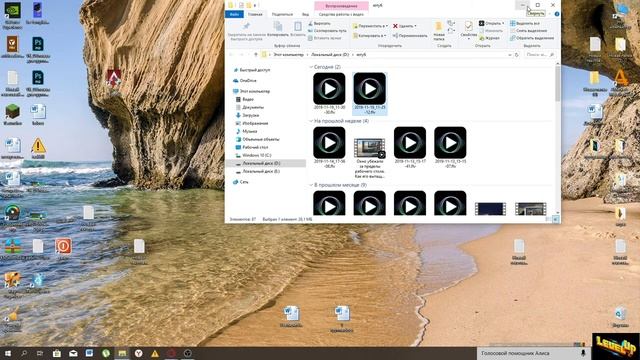Open Копировать в dropdown
640x360 pixels.
click(369, 36)
